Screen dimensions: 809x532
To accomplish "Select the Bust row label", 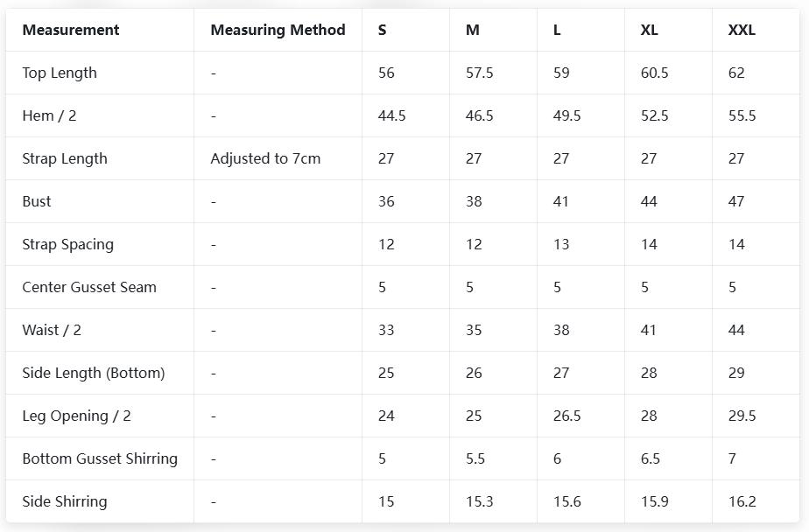I will click(x=37, y=201).
